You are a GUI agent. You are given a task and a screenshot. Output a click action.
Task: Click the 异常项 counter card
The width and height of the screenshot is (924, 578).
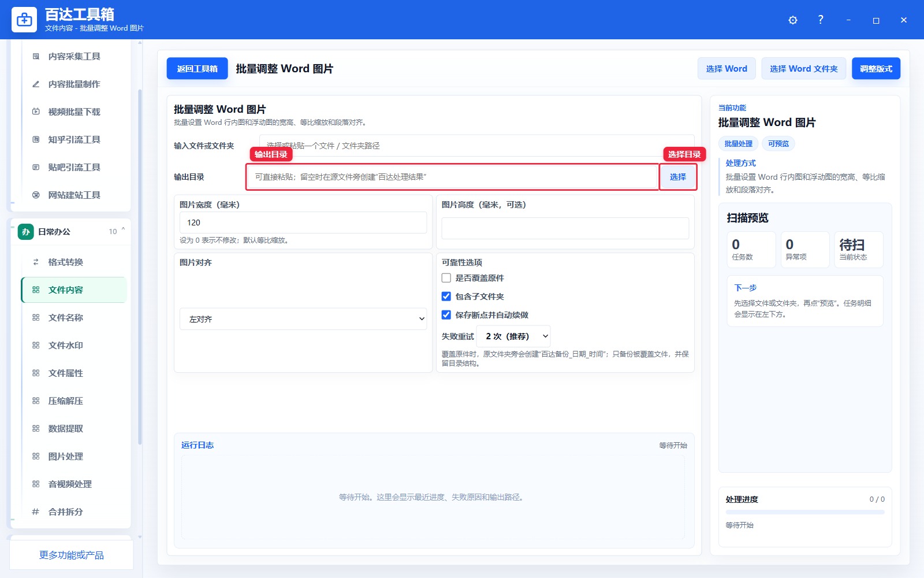(805, 250)
